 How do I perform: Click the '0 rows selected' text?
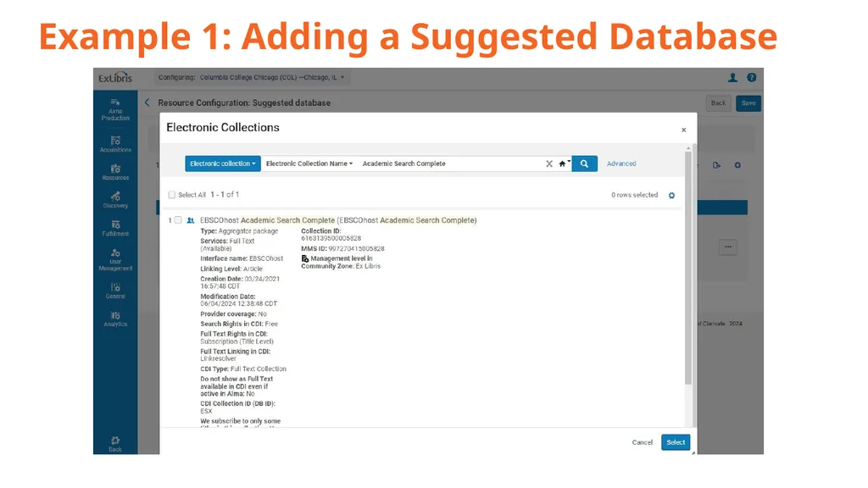click(x=634, y=195)
